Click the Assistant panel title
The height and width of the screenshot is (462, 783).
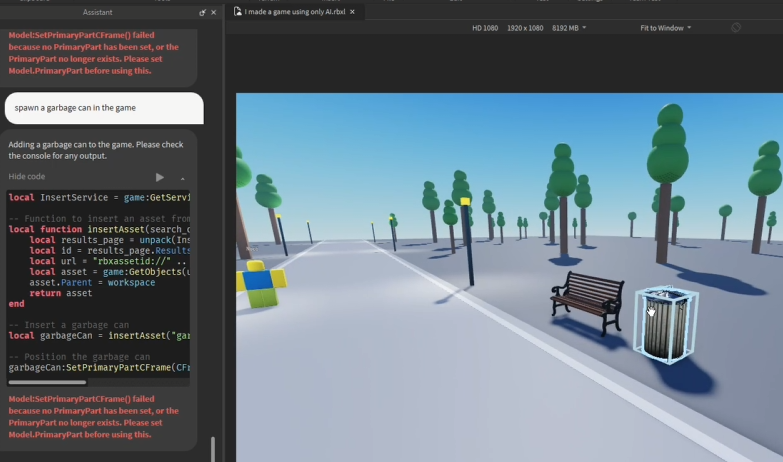click(97, 12)
